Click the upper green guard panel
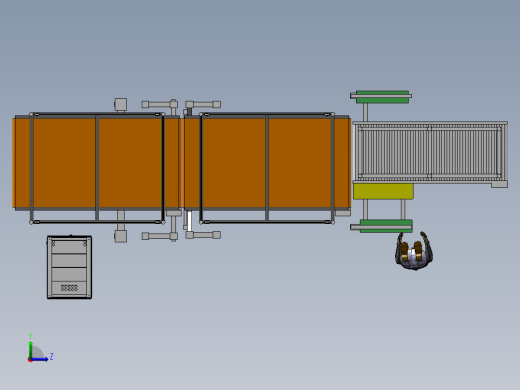The height and width of the screenshot is (390, 520). [x=382, y=97]
